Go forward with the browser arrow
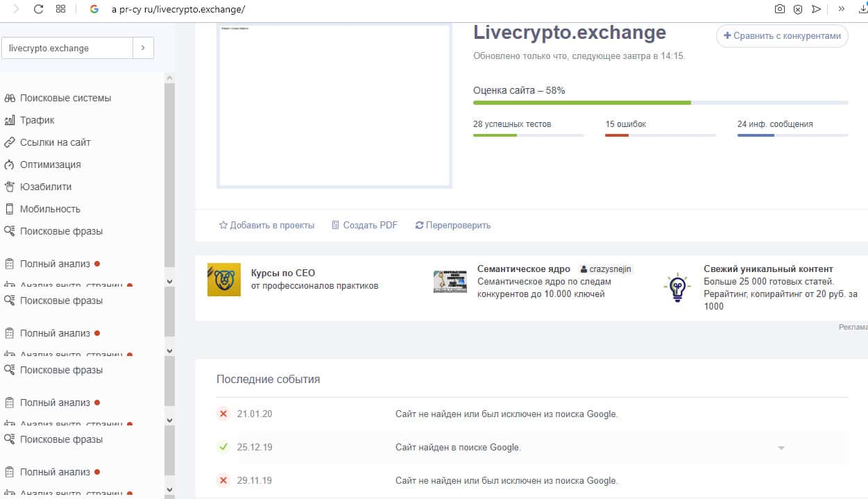868x499 pixels. point(15,9)
